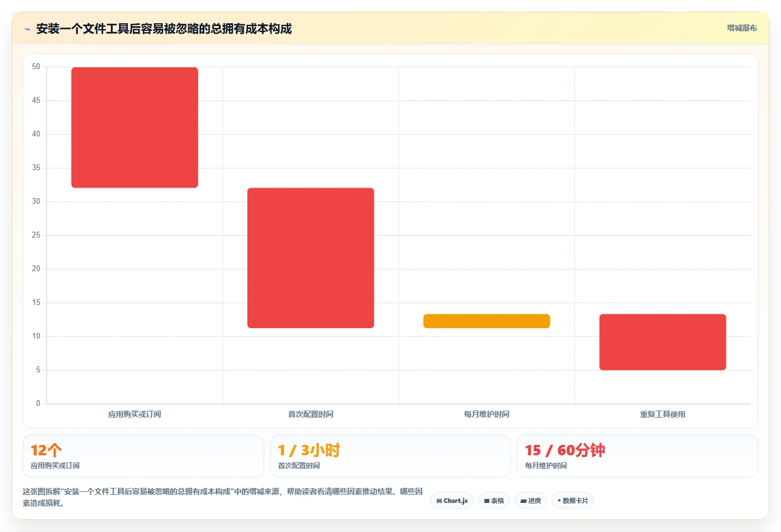Open the 15 / 60分钟 每月维护时间 card

pyautogui.click(x=638, y=456)
